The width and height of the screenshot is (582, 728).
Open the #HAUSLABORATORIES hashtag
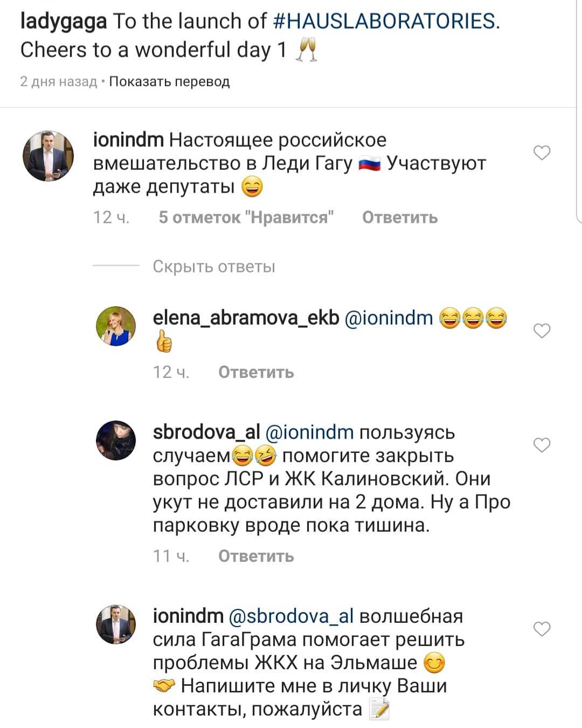385,21
